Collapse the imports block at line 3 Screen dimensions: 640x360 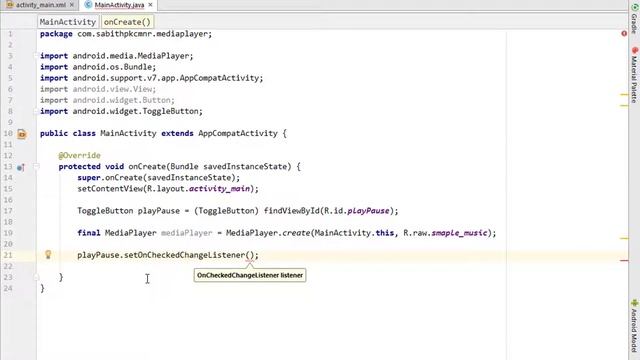pos(36,56)
